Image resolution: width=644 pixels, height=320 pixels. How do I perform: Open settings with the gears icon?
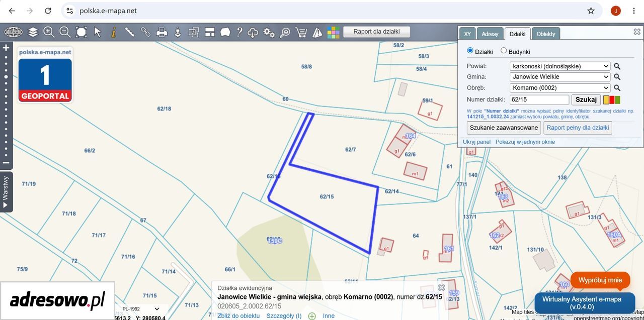pos(269,32)
